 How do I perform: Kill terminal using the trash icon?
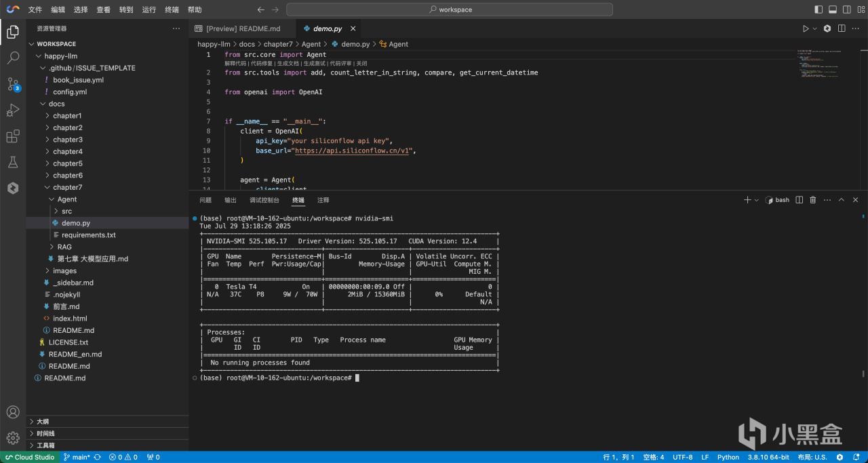point(812,200)
